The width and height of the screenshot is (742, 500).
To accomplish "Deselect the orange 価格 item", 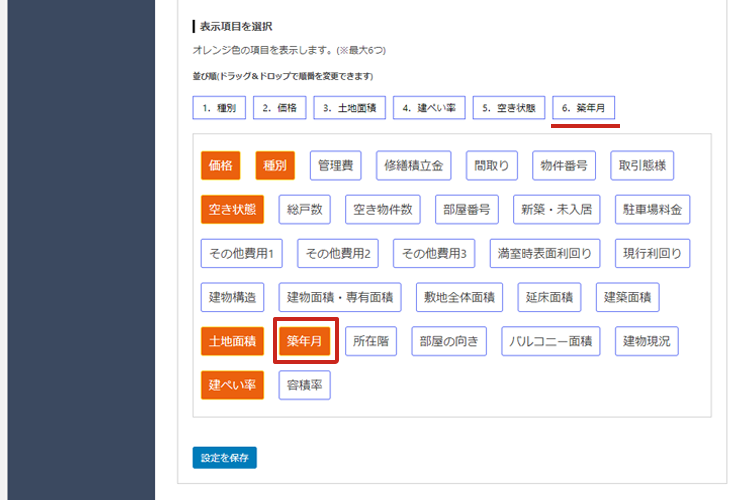I will (220, 165).
